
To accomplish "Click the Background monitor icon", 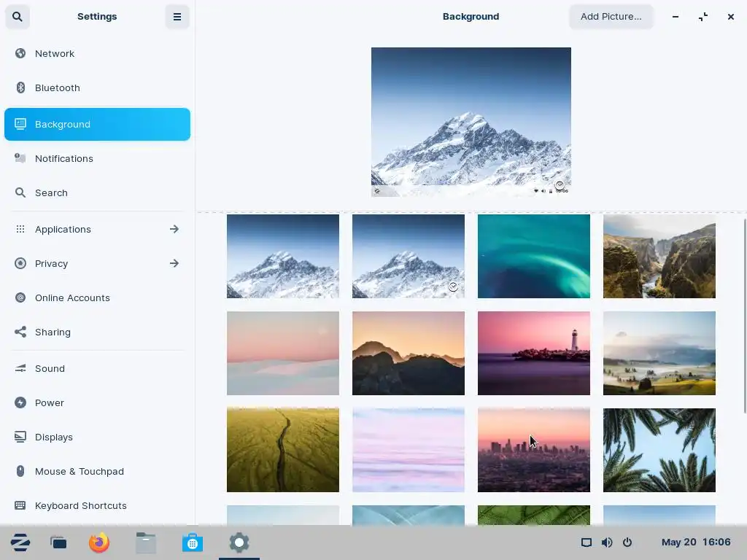I will [20, 124].
